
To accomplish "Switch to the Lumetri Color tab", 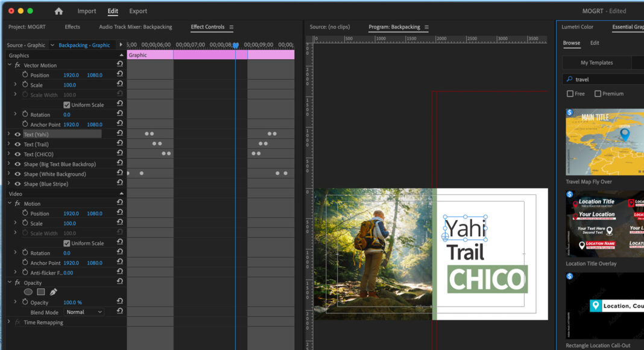I will point(578,27).
